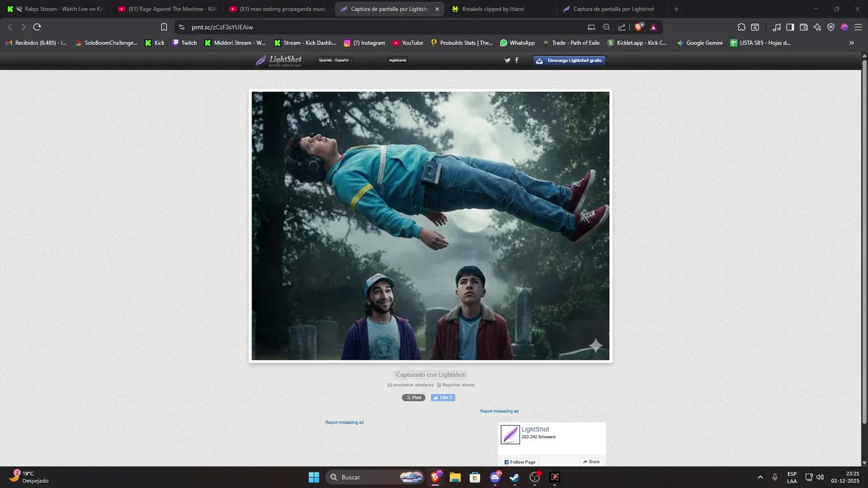Reload the page
Image resolution: width=868 pixels, height=488 pixels.
(x=37, y=27)
